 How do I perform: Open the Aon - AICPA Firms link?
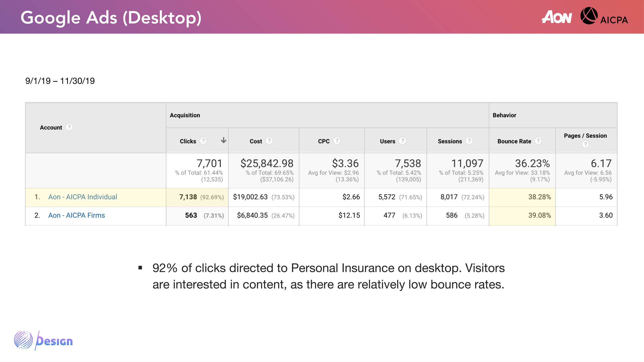point(76,215)
